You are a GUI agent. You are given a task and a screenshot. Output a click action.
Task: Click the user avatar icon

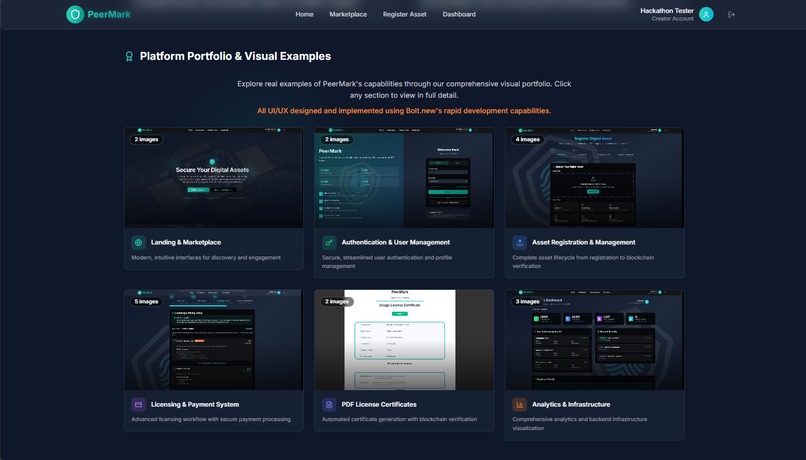tap(706, 14)
